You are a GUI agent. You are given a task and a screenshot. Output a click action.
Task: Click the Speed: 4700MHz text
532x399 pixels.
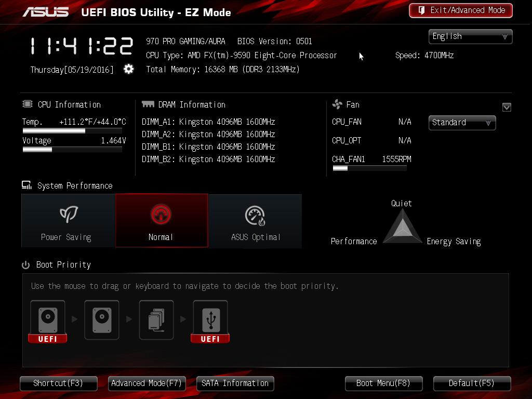424,55
